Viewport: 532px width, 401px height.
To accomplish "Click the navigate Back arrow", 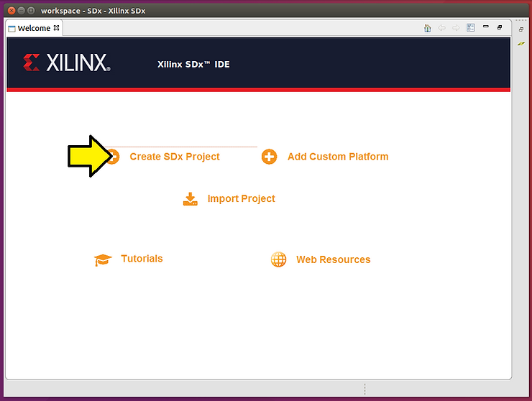I will [441, 28].
